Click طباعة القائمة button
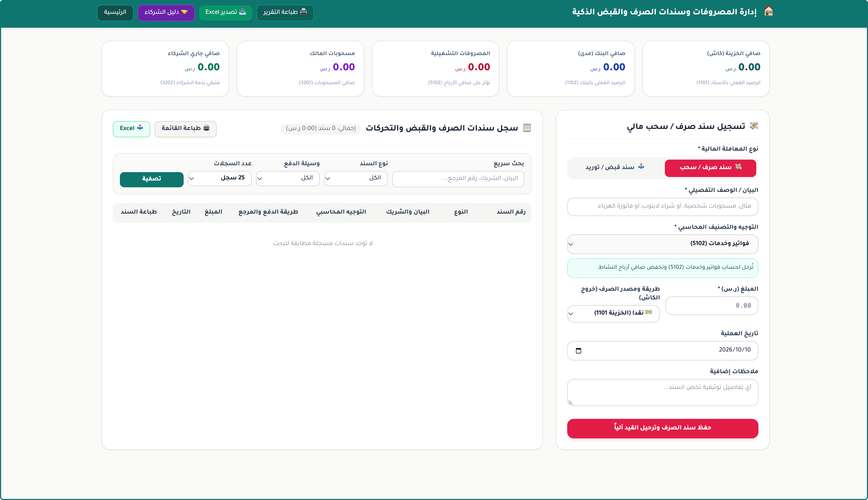 [x=186, y=129]
